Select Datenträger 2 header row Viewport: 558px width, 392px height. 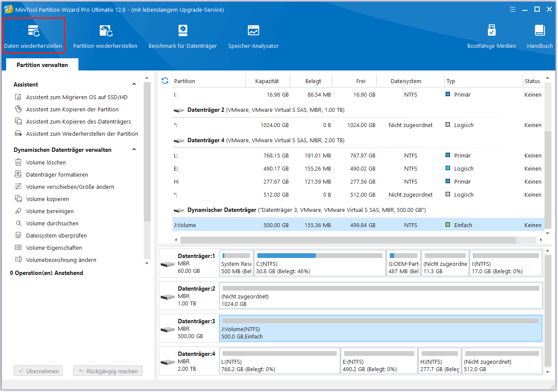[358, 110]
